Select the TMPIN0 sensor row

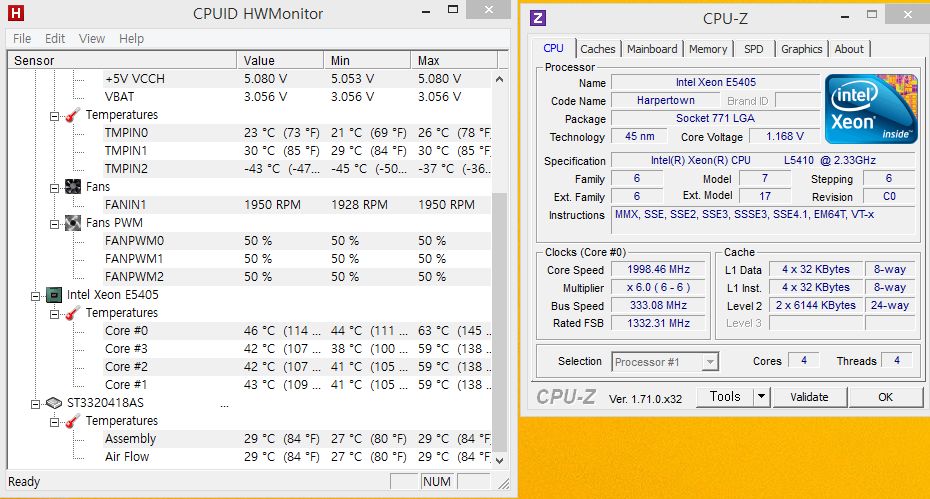click(297, 133)
